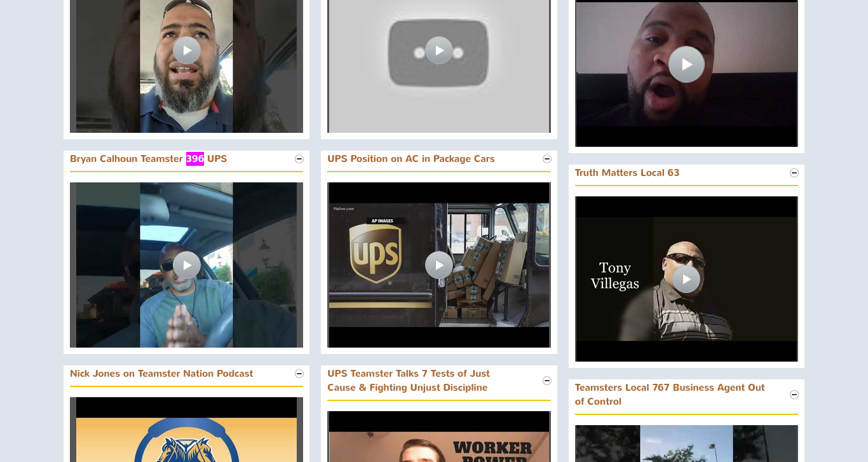
Task: Click the Local 767 video thumbnail
Action: pyautogui.click(x=686, y=444)
